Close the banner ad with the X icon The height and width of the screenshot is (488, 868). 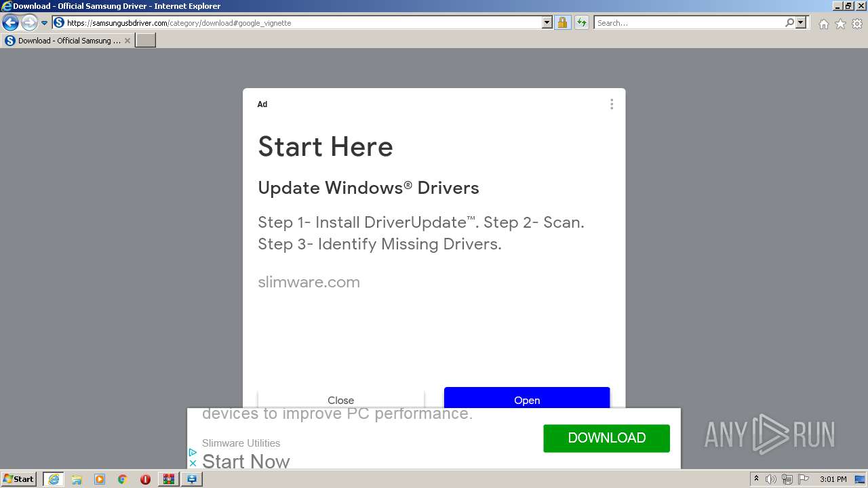tap(193, 463)
